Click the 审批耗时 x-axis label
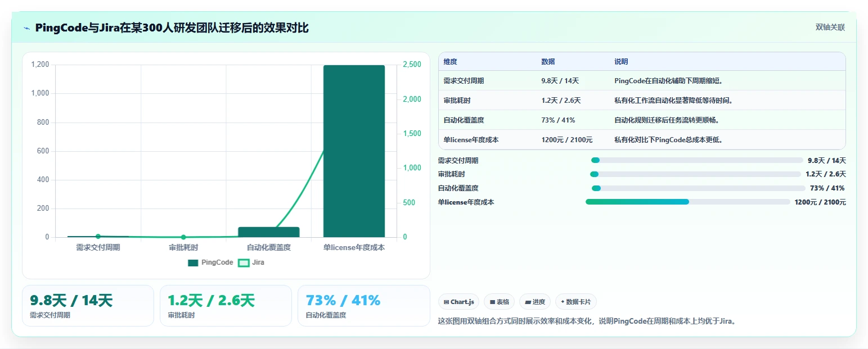 point(183,247)
